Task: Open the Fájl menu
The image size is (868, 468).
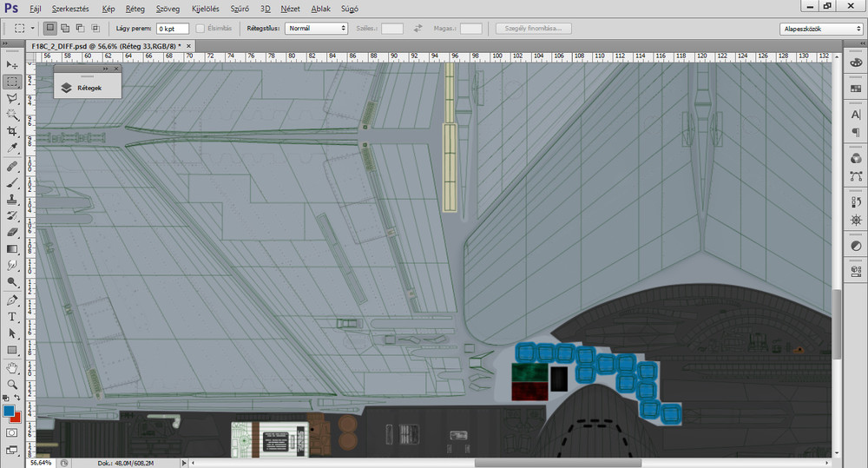Action: tap(36, 9)
